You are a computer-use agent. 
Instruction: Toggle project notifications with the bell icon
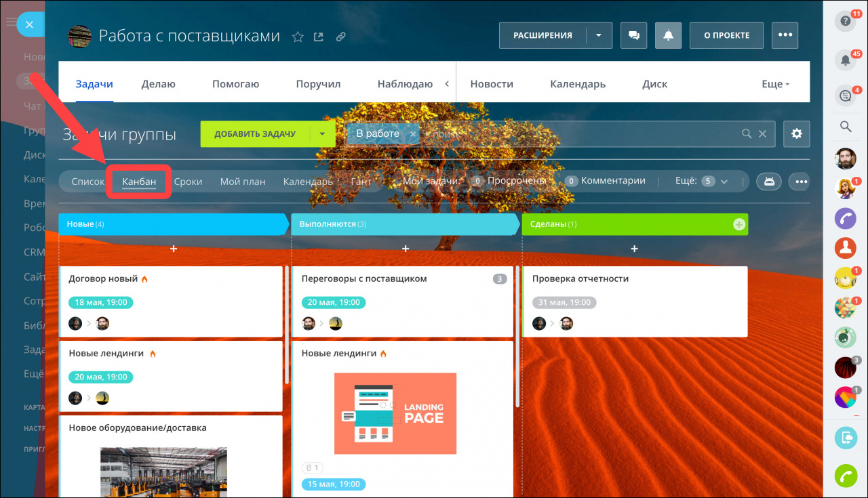click(x=669, y=35)
